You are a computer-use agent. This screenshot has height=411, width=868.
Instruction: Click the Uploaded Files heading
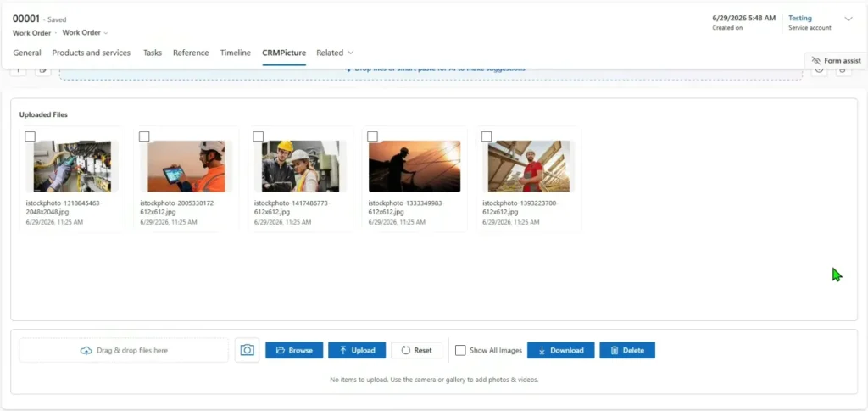click(x=44, y=115)
